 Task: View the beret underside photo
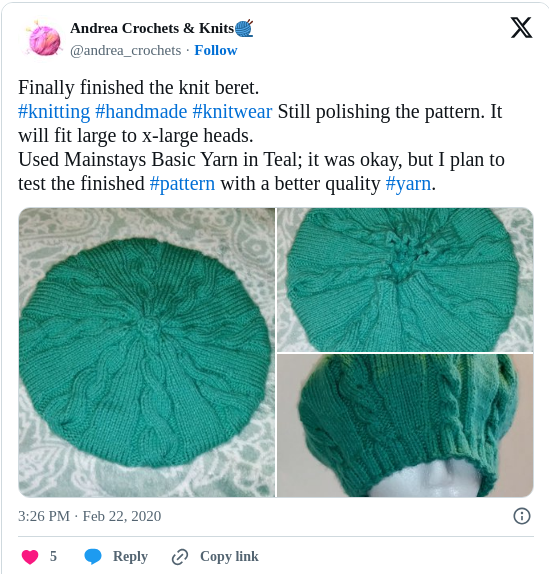pos(405,280)
